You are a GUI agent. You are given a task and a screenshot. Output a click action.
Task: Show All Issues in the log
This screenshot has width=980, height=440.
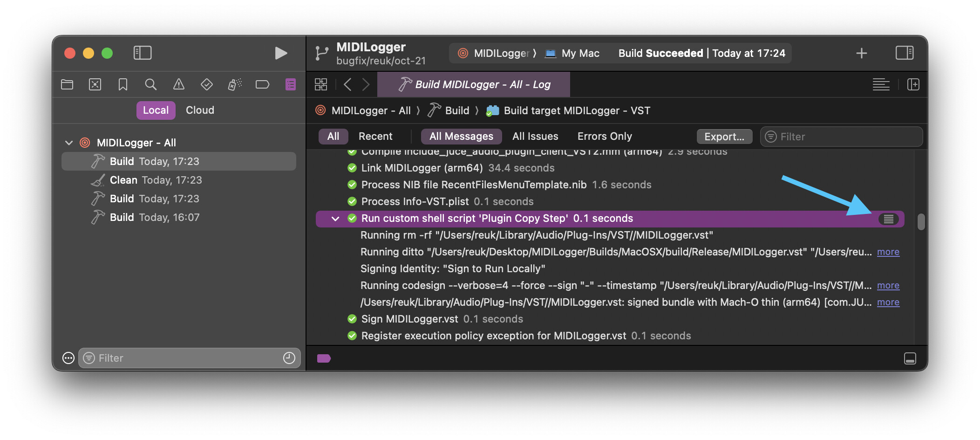coord(535,137)
